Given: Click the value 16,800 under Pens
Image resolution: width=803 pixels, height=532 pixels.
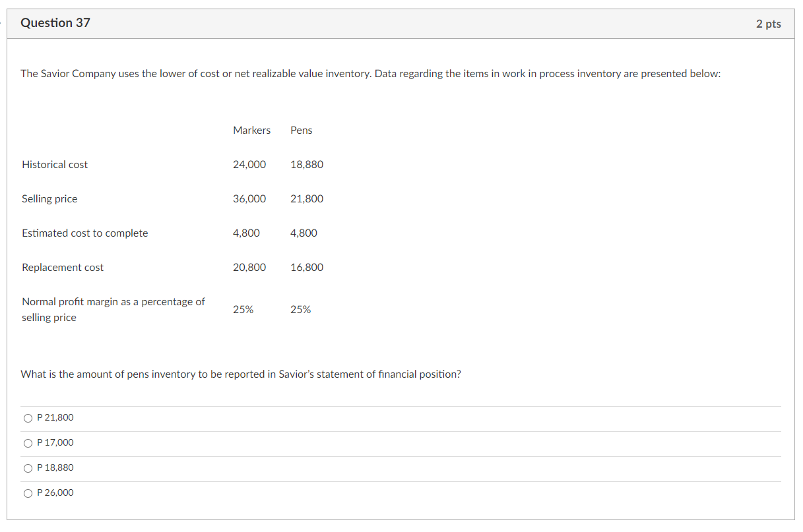Looking at the screenshot, I should (x=307, y=267).
